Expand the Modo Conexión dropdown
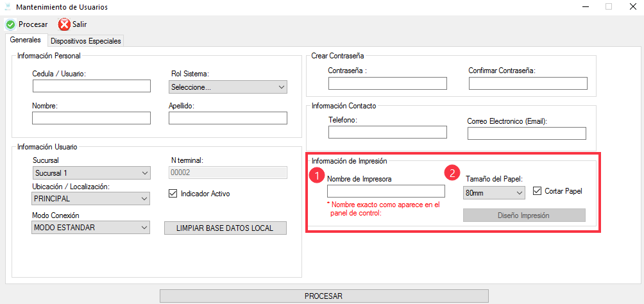This screenshot has width=644, height=304. tap(90, 228)
